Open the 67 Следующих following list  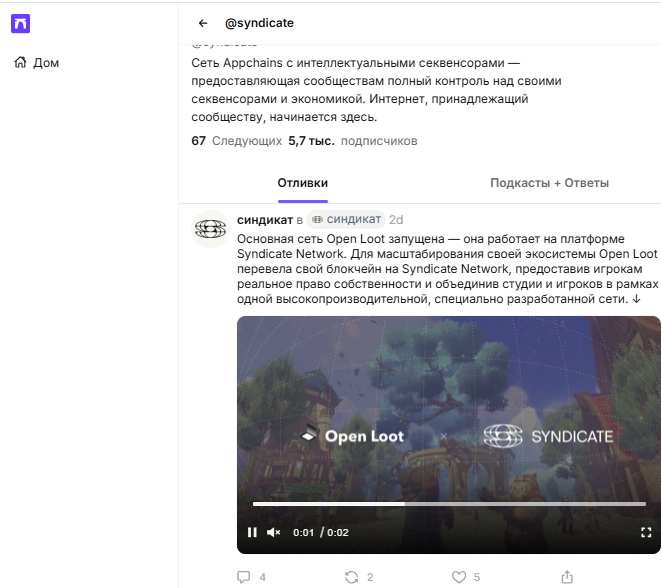(x=236, y=141)
